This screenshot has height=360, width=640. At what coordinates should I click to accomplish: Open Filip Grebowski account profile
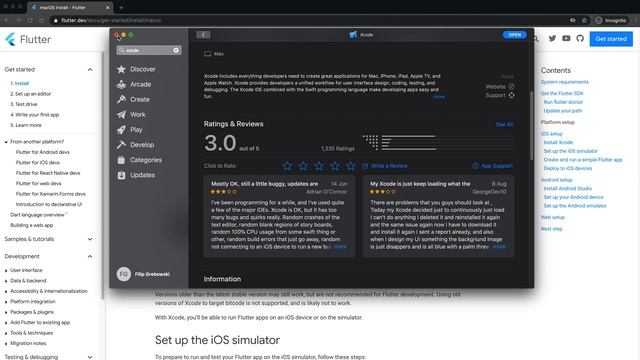pos(143,274)
